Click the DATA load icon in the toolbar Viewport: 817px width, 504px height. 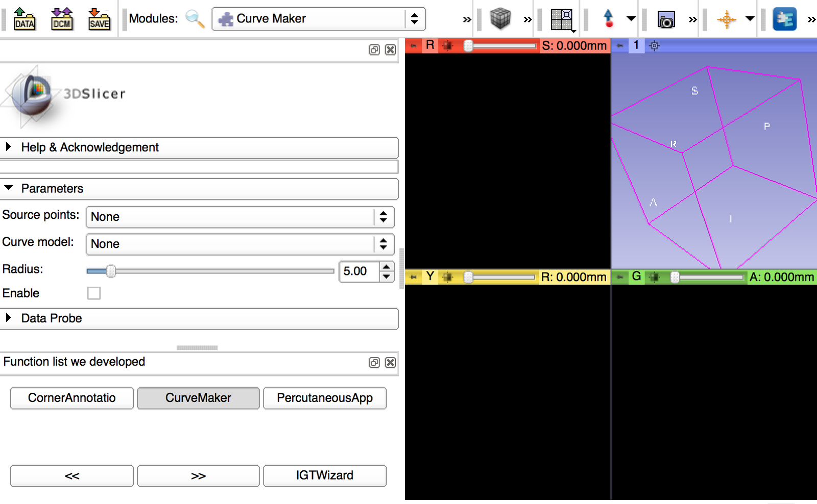(24, 18)
